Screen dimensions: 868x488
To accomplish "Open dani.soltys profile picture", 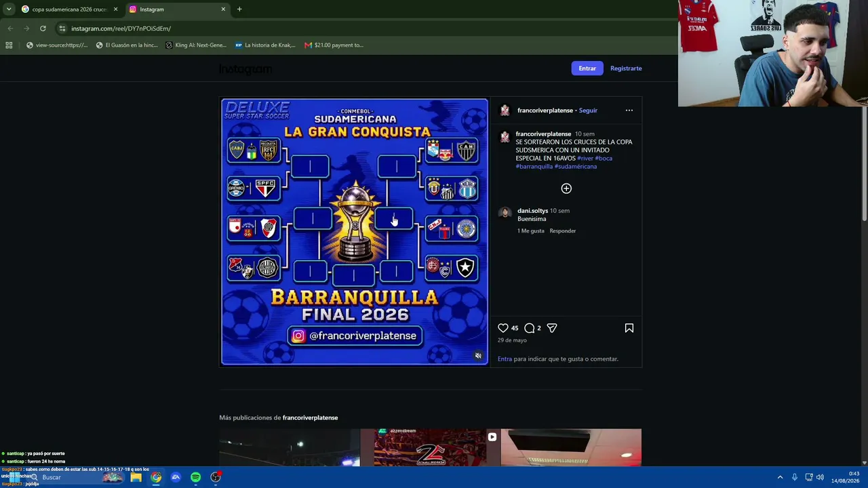I will [x=505, y=213].
